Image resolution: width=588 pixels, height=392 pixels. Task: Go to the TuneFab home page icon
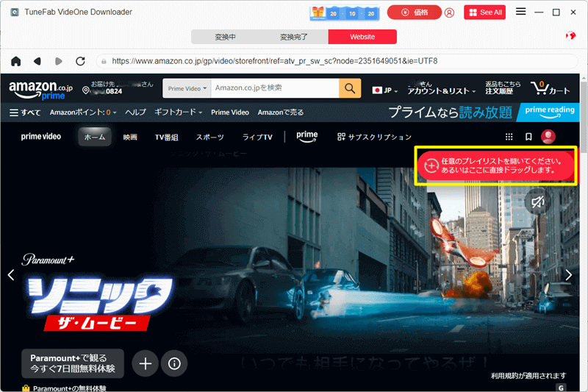point(15,61)
